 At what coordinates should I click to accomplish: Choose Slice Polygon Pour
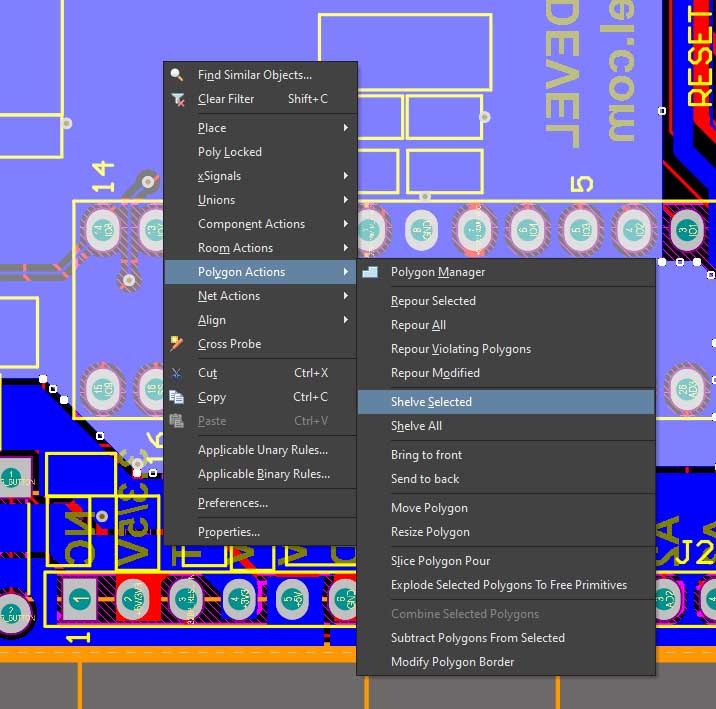point(440,561)
